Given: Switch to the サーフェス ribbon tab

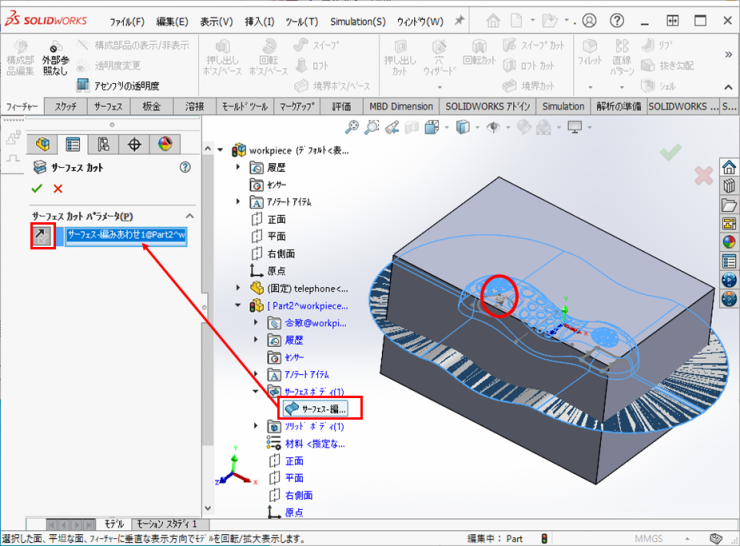Looking at the screenshot, I should pos(108,106).
